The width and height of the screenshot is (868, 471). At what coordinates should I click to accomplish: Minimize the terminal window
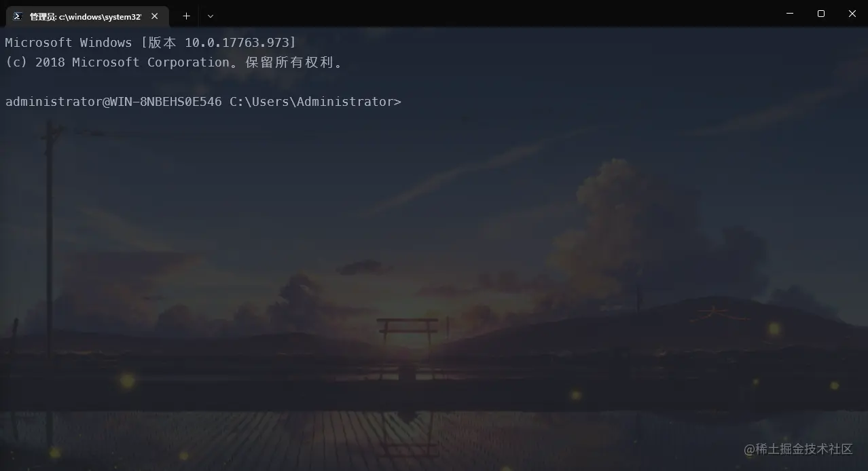[x=789, y=14]
